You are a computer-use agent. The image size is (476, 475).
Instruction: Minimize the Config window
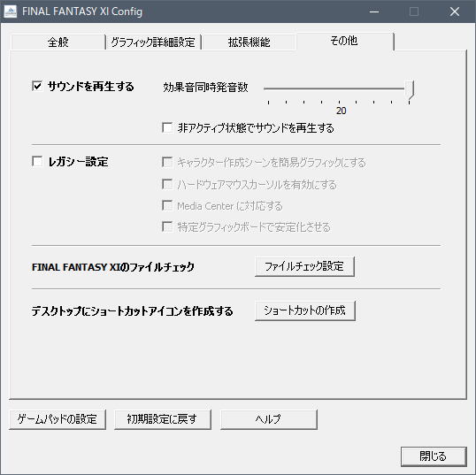[x=374, y=11]
